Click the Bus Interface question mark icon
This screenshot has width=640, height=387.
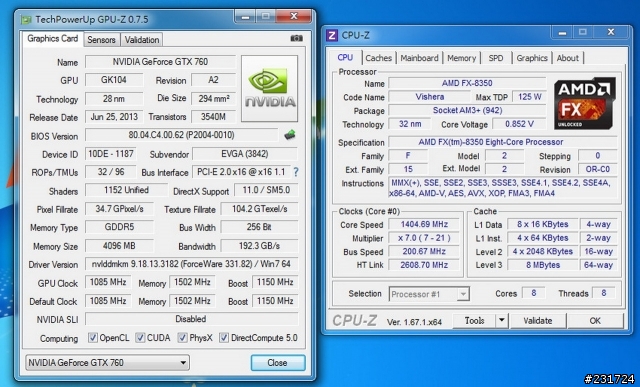tap(296, 172)
